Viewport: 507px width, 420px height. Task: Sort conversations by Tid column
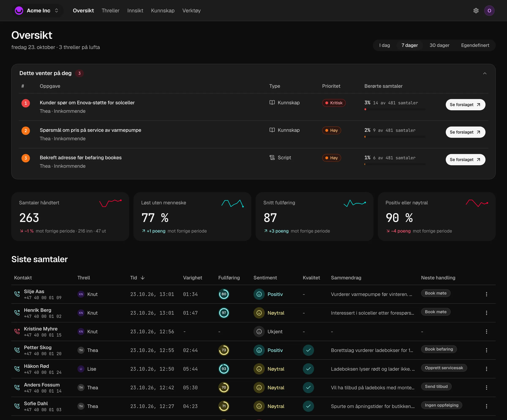pos(137,278)
